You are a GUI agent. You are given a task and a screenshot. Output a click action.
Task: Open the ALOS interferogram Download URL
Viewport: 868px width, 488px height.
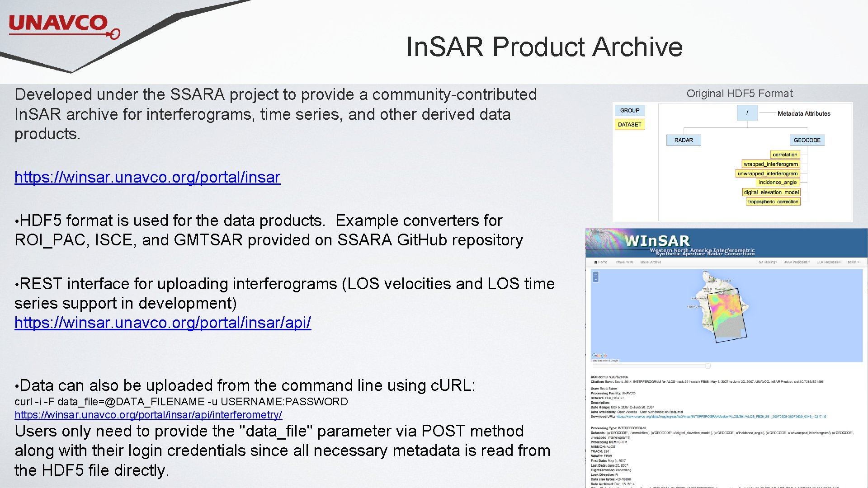pyautogui.click(x=721, y=417)
